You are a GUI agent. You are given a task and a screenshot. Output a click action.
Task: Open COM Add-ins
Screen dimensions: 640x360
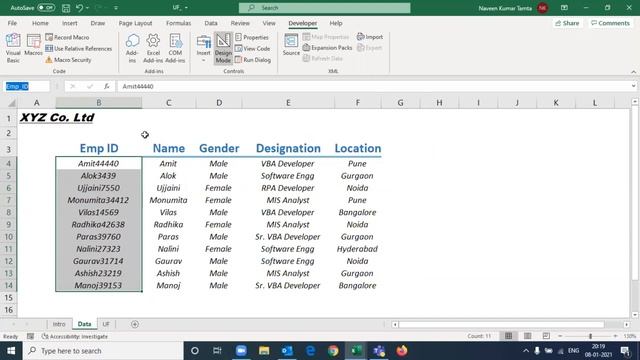[x=175, y=48]
